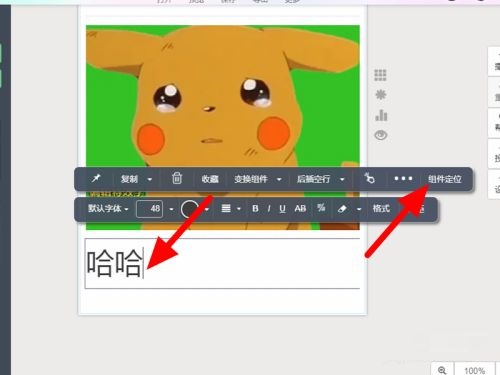Click the dark text color swatch

(189, 209)
